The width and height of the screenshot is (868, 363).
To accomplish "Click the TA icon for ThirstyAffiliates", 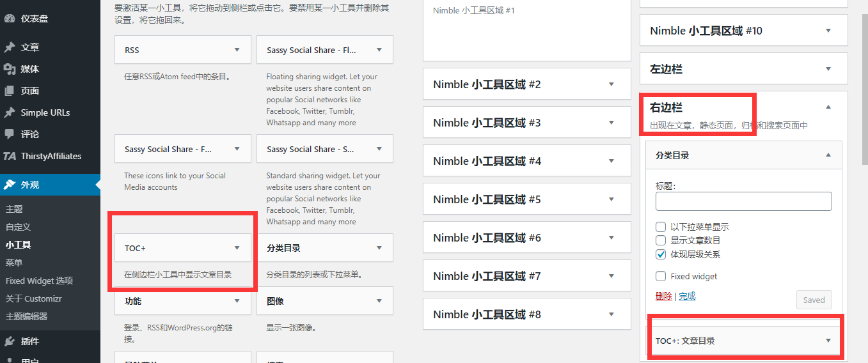I will click(x=10, y=156).
